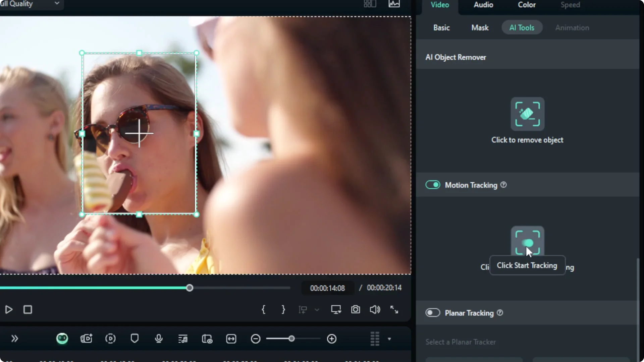Play the video in the preview
This screenshot has height=362, width=644.
click(8, 309)
